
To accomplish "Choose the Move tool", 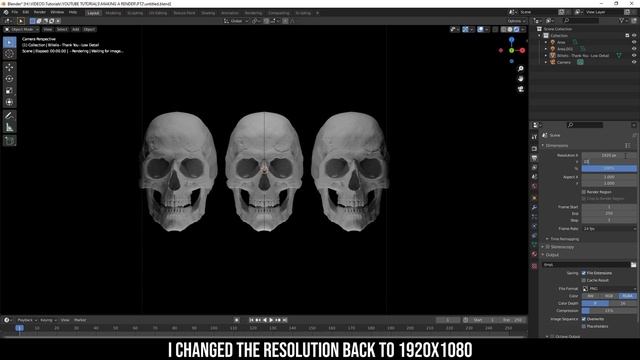I will pos(9,67).
